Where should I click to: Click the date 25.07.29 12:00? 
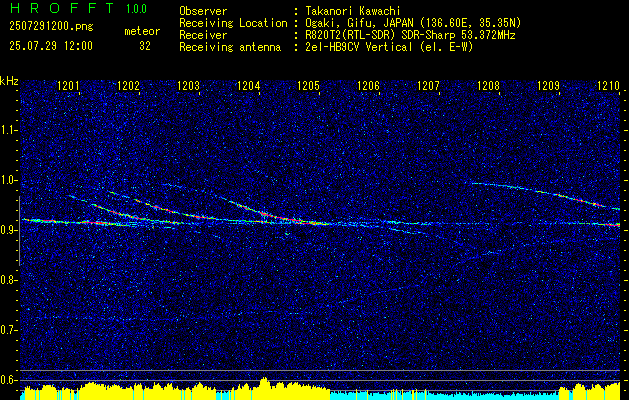[51, 46]
